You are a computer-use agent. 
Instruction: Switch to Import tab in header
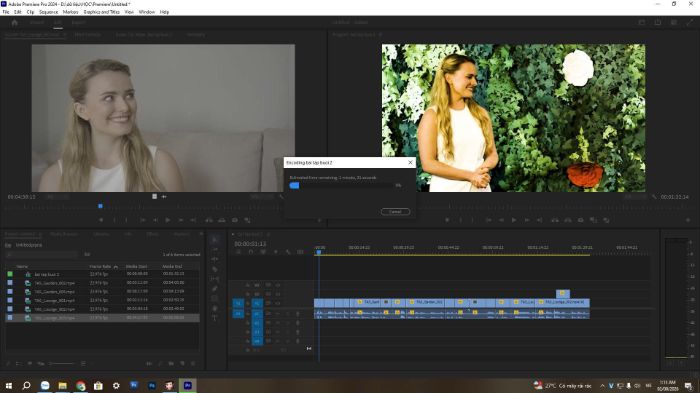37,22
